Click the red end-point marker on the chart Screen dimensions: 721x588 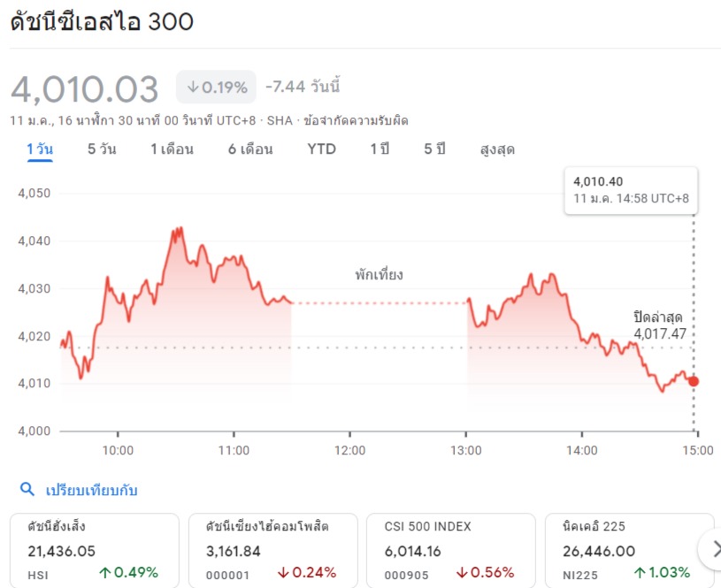(694, 381)
